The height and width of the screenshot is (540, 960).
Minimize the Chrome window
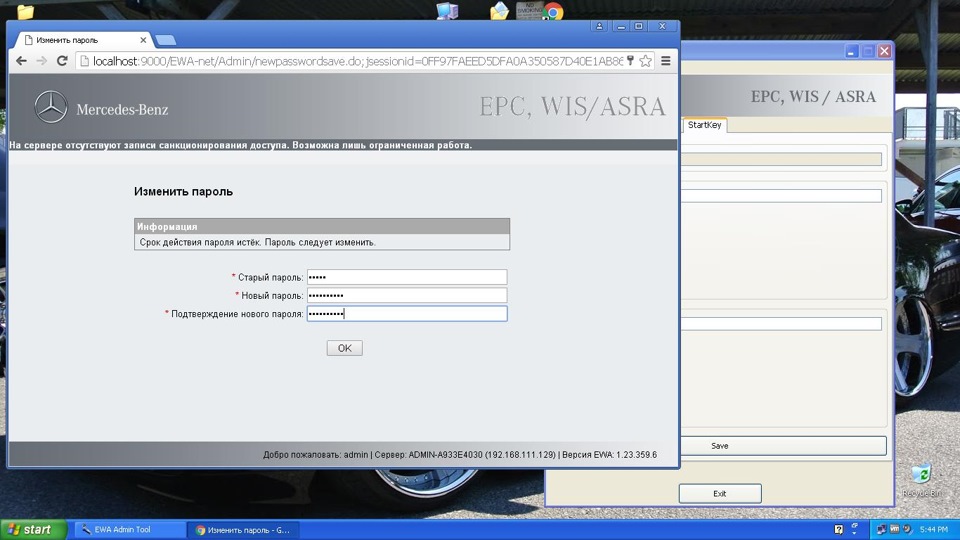click(x=621, y=26)
